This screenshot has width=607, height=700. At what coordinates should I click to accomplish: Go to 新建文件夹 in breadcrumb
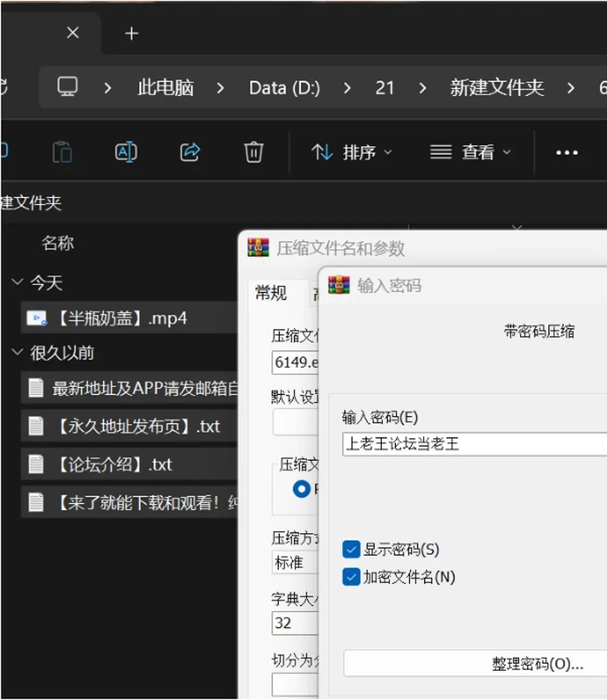click(x=497, y=87)
